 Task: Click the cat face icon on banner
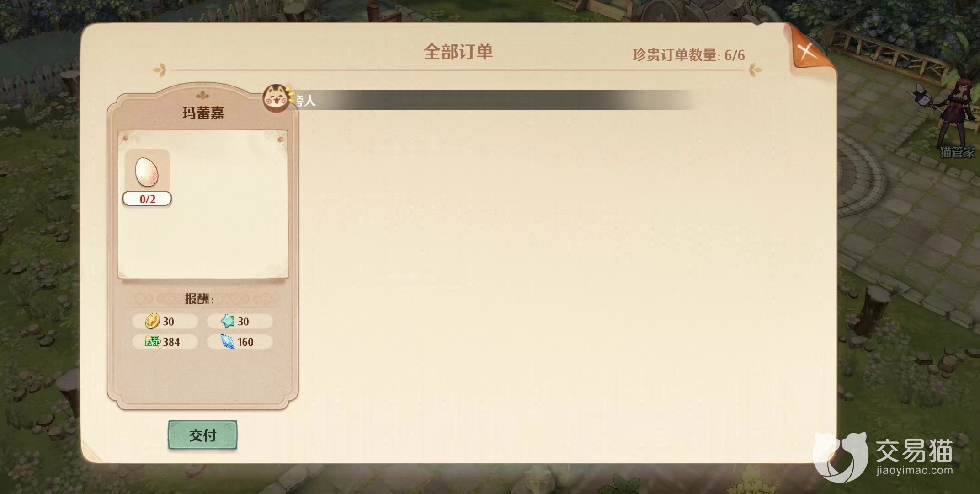(x=277, y=98)
